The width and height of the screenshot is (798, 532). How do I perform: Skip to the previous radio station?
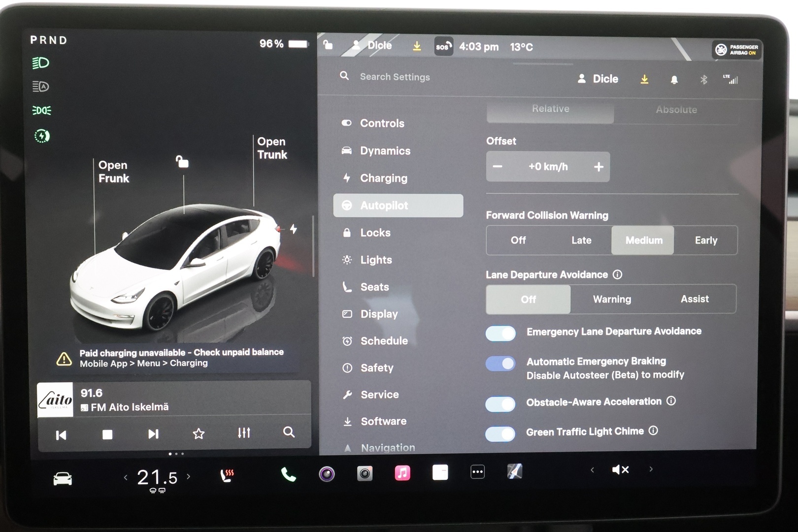(x=61, y=435)
